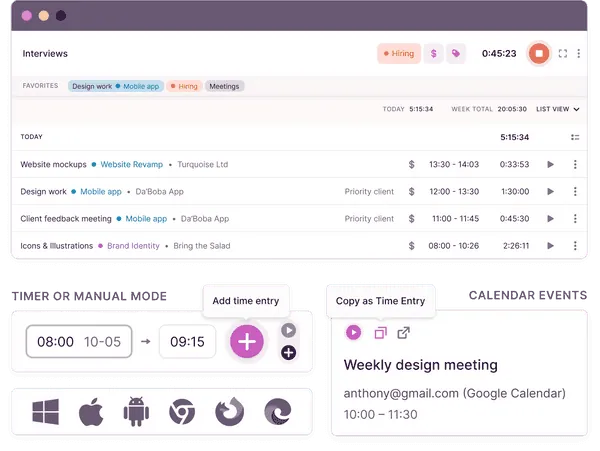The width and height of the screenshot is (600, 451).
Task: Open options menu for Icons & Illustrations
Action: pyautogui.click(x=575, y=246)
